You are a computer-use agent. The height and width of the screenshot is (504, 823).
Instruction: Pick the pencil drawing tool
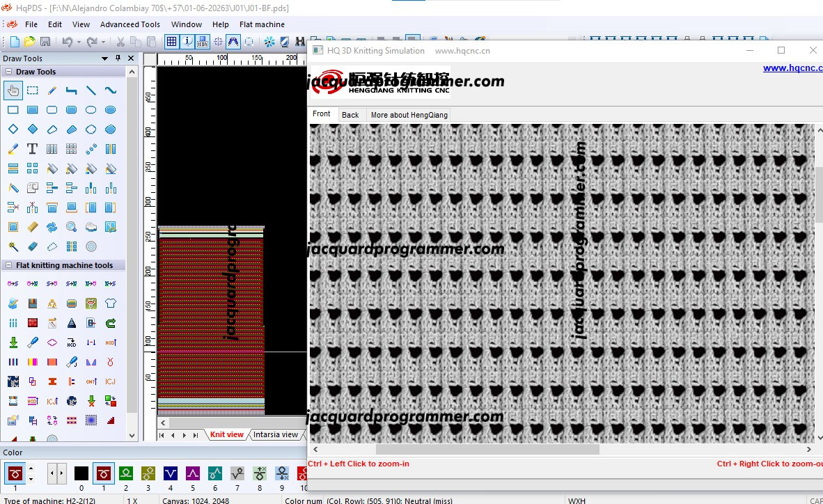coord(52,90)
